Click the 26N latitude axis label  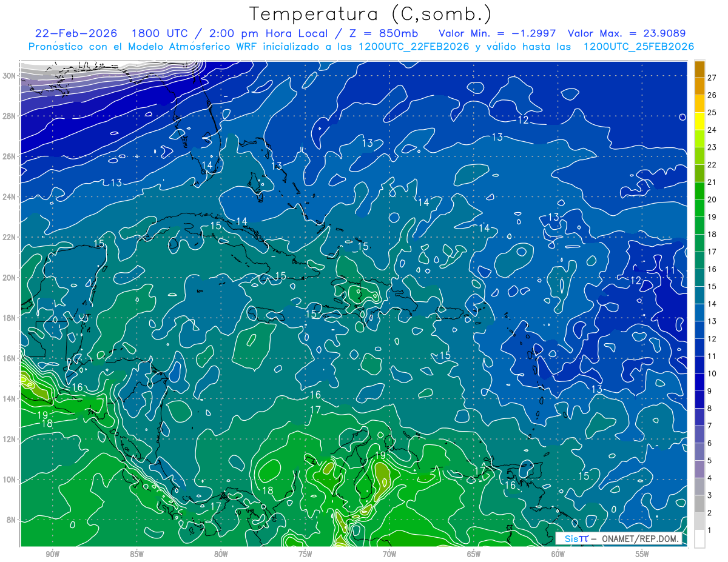[9, 156]
